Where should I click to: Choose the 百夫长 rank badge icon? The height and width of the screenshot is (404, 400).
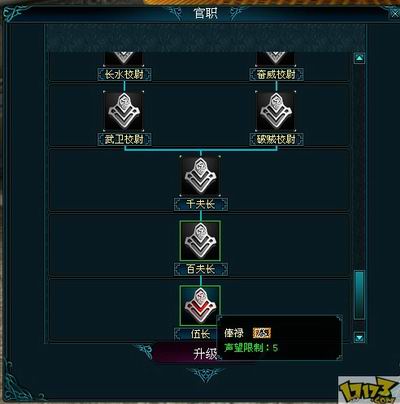pyautogui.click(x=200, y=240)
